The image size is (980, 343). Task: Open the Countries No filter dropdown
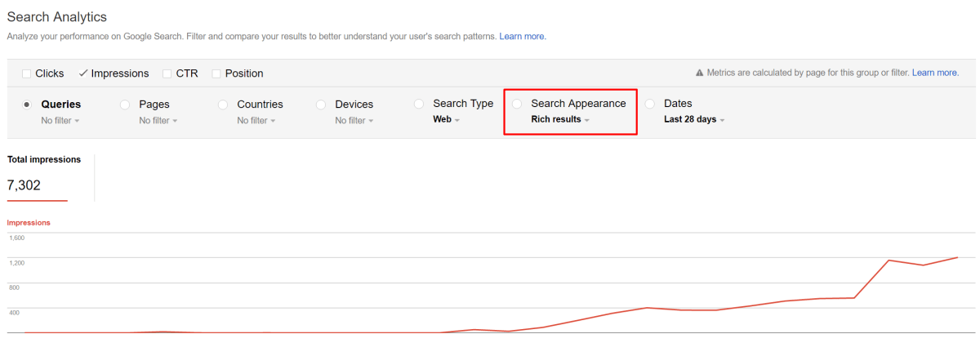coord(256,121)
